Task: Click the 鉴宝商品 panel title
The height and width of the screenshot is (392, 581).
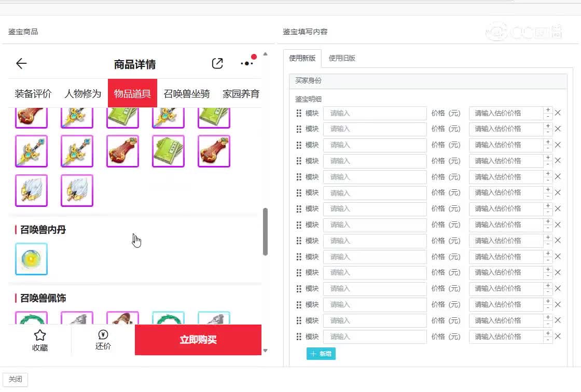Action: point(23,32)
